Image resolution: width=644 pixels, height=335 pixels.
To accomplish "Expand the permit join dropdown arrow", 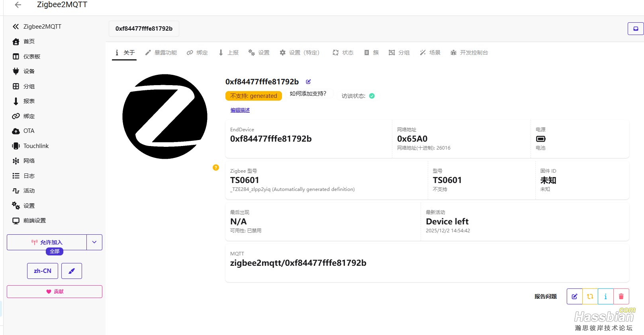I will [x=94, y=242].
